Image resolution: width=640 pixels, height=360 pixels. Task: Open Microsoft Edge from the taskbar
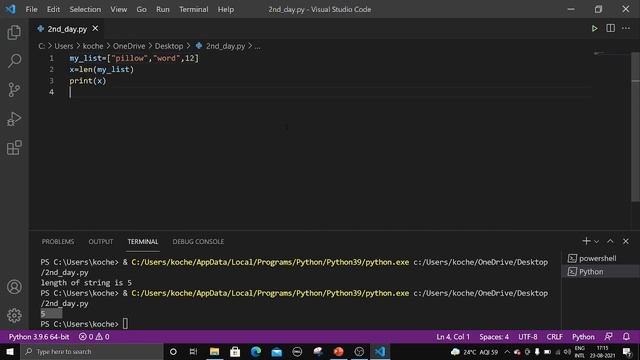(256, 351)
